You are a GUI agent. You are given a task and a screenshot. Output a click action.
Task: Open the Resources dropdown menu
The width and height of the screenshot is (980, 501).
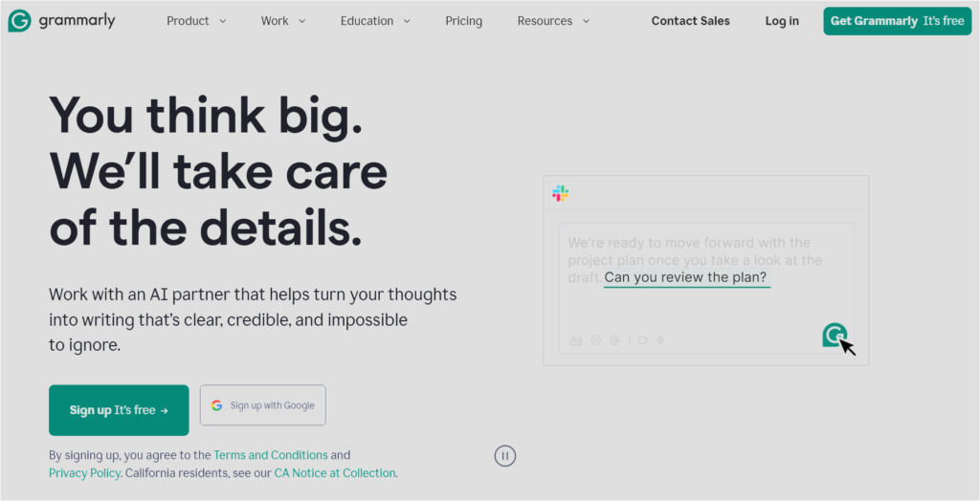point(553,21)
